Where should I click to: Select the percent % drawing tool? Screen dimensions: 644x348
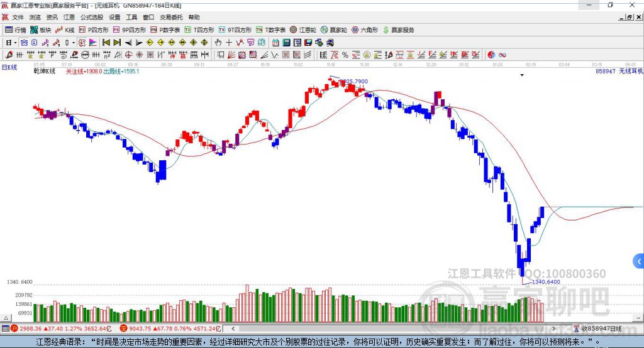click(345, 55)
